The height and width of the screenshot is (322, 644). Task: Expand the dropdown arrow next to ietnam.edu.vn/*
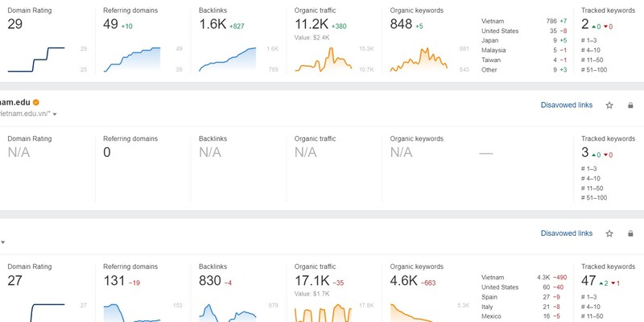tap(55, 115)
